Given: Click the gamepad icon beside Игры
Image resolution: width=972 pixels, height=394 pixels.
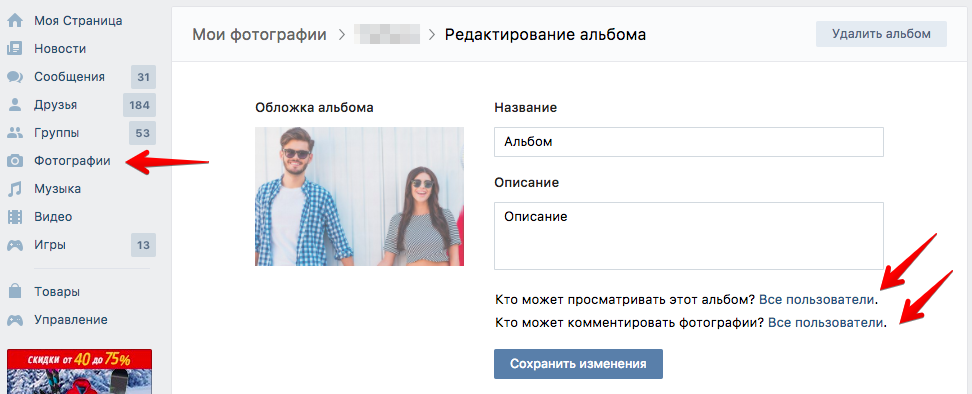Looking at the screenshot, I should 15,245.
